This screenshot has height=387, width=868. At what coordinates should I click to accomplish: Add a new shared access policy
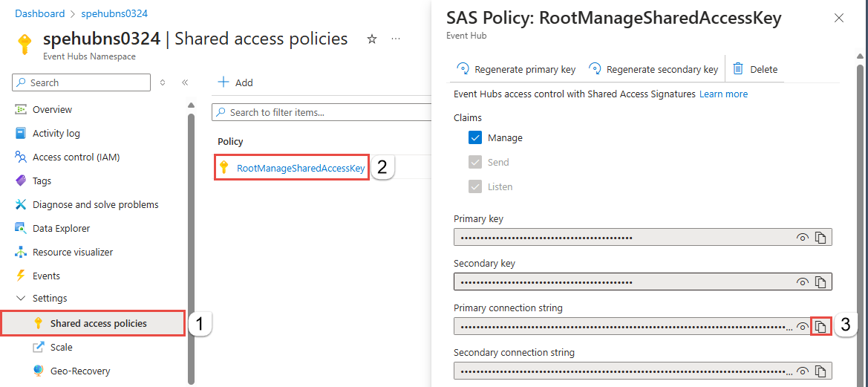pos(235,82)
